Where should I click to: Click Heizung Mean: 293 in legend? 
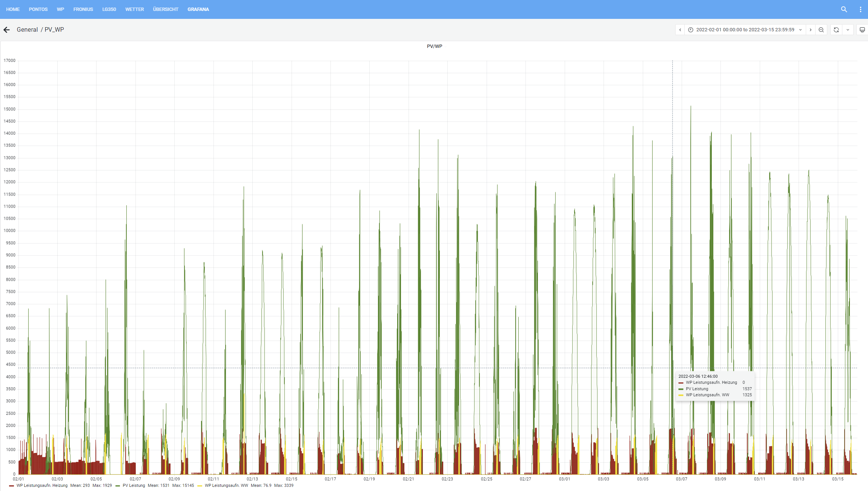point(80,486)
